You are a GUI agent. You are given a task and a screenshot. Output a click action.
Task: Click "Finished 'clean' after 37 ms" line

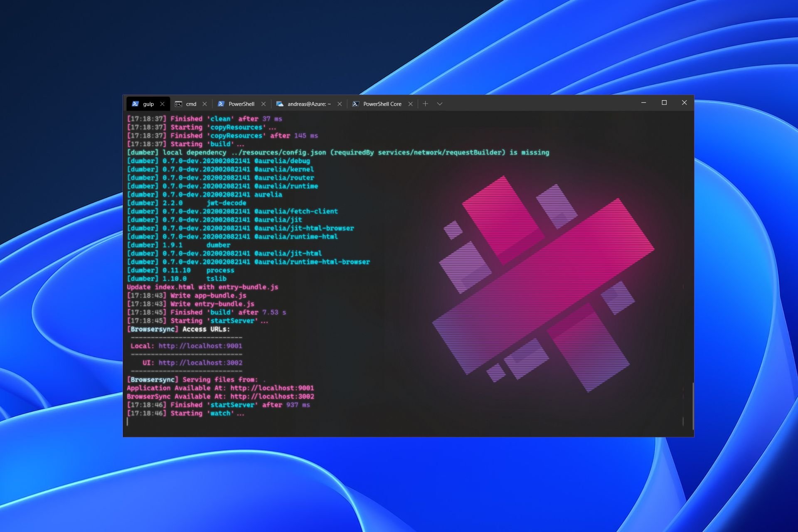click(x=204, y=119)
